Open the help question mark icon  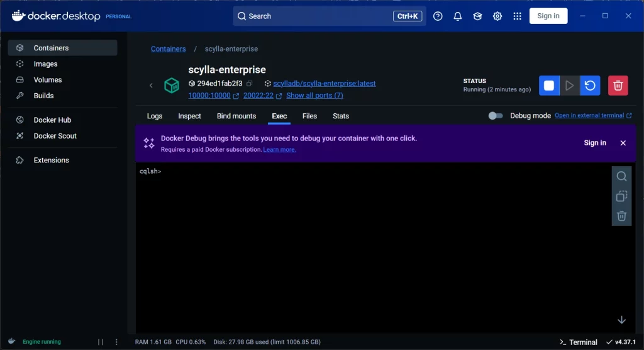(x=438, y=16)
